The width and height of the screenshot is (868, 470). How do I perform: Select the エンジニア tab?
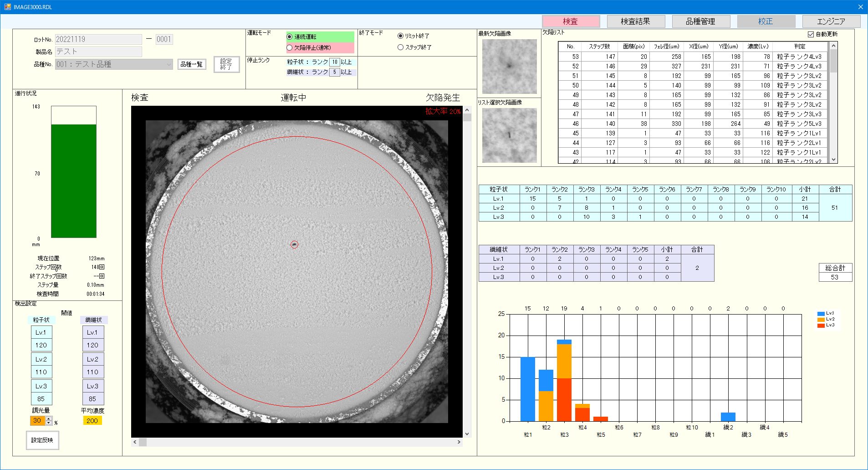(832, 21)
